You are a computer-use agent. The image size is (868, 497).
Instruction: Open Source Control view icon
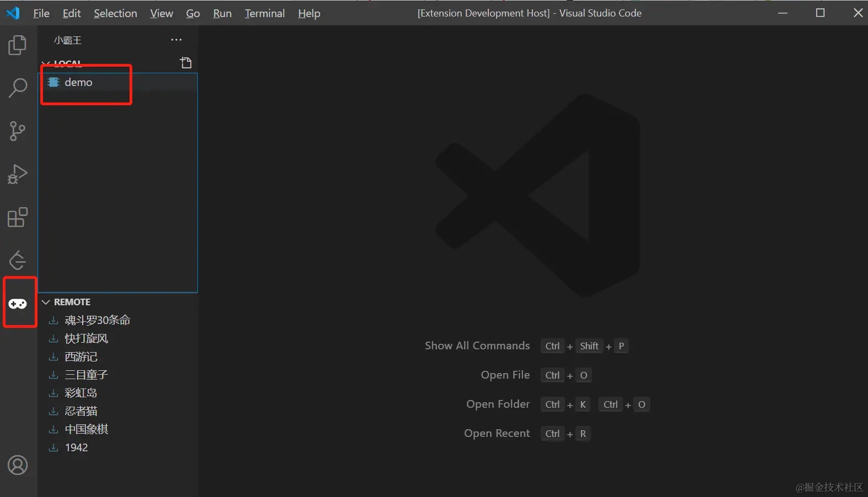click(x=18, y=131)
